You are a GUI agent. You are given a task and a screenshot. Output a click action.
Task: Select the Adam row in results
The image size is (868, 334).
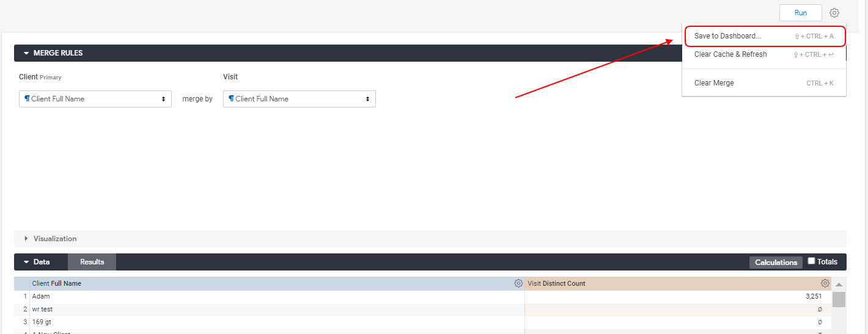[41, 296]
